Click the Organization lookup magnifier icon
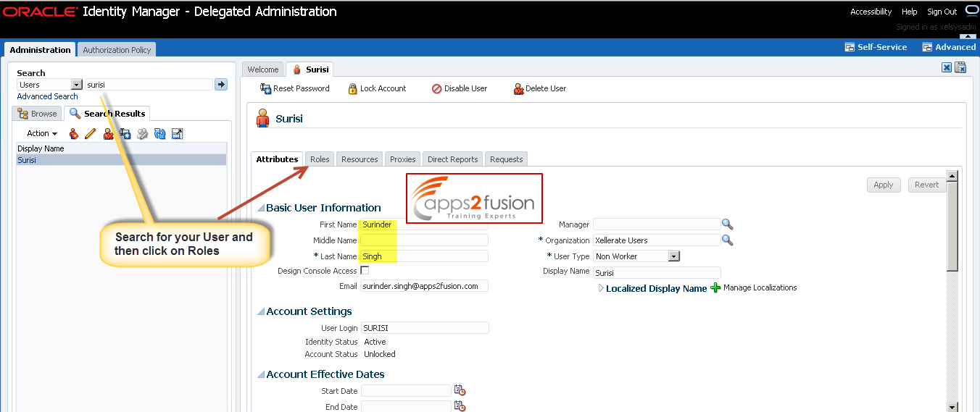This screenshot has width=980, height=412. (728, 240)
